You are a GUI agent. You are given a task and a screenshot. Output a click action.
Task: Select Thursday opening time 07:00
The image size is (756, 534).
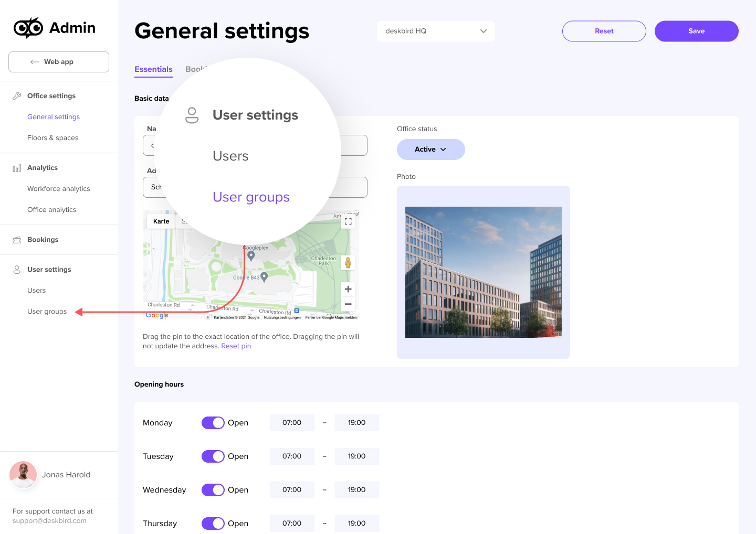click(292, 524)
